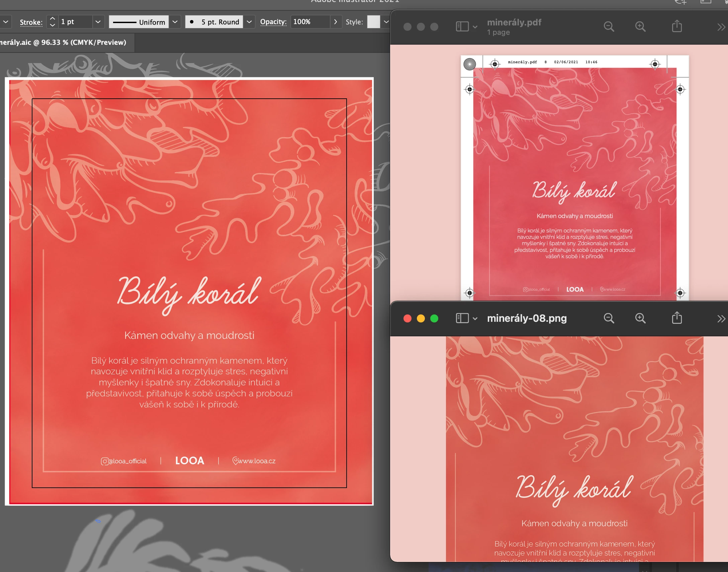Click Share icon in minerály-08.png window

pos(676,318)
